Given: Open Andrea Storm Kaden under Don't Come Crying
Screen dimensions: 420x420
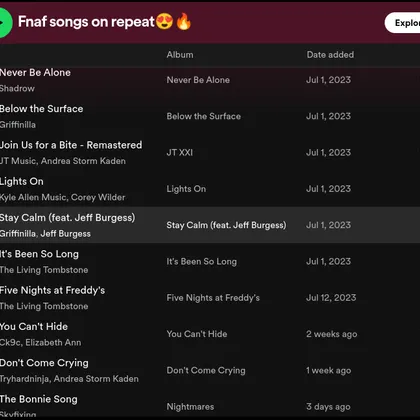Looking at the screenshot, I should tap(96, 379).
